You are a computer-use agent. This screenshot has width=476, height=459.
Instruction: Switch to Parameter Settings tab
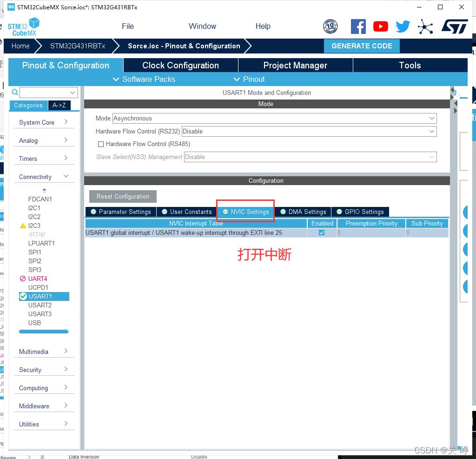[x=121, y=212]
